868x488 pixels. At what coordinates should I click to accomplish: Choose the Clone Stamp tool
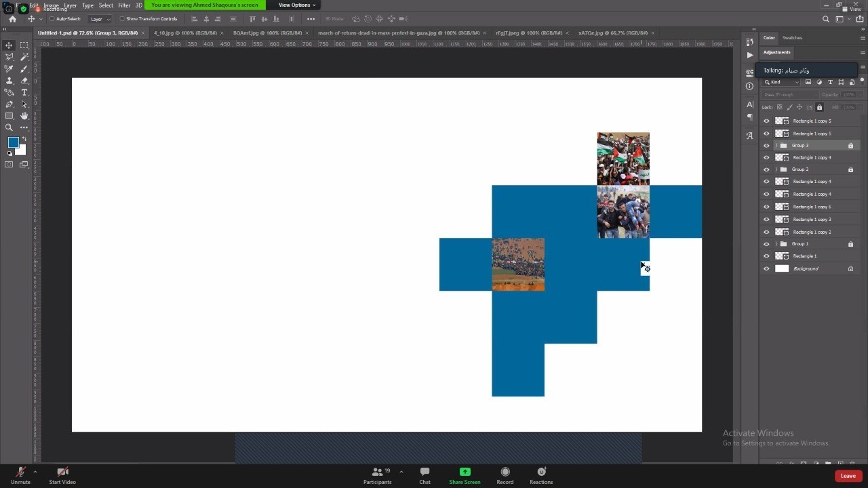tap(9, 81)
